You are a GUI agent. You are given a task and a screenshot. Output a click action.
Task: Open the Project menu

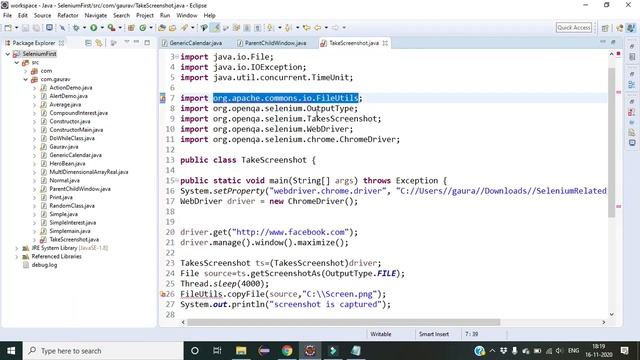(x=145, y=16)
